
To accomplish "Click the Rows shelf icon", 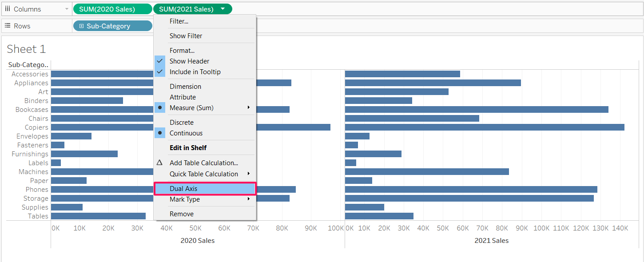I will (x=8, y=26).
